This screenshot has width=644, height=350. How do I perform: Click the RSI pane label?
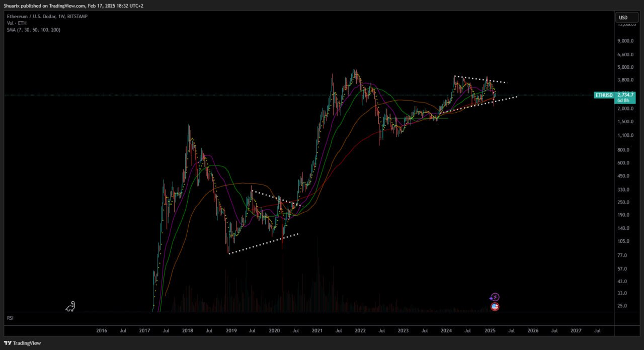pyautogui.click(x=10, y=318)
